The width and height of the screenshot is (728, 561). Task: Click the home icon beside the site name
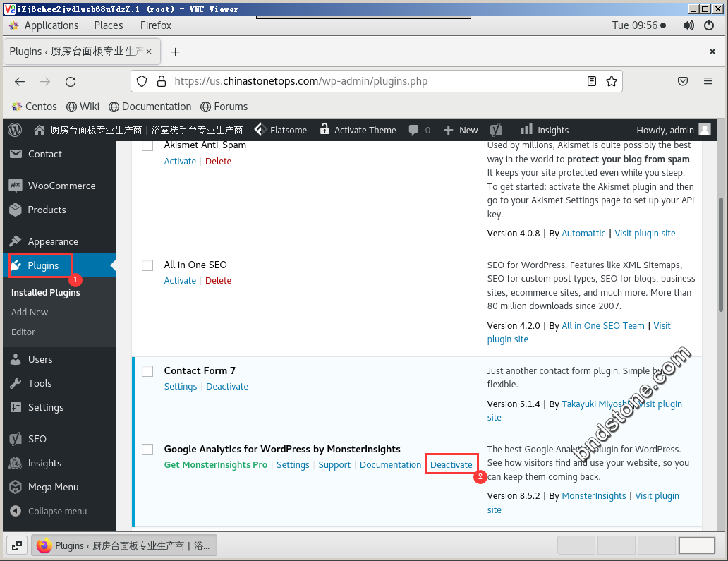(40, 130)
